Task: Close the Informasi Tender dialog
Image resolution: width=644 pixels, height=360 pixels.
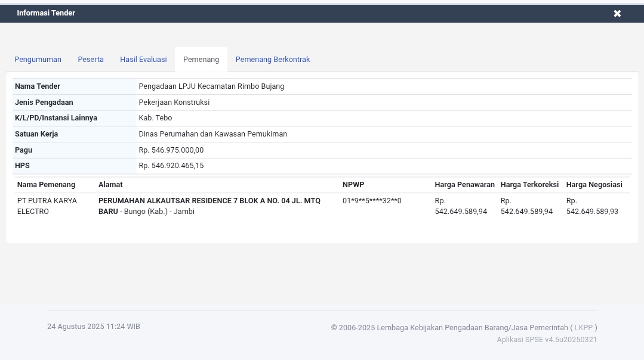Action: 617,13
